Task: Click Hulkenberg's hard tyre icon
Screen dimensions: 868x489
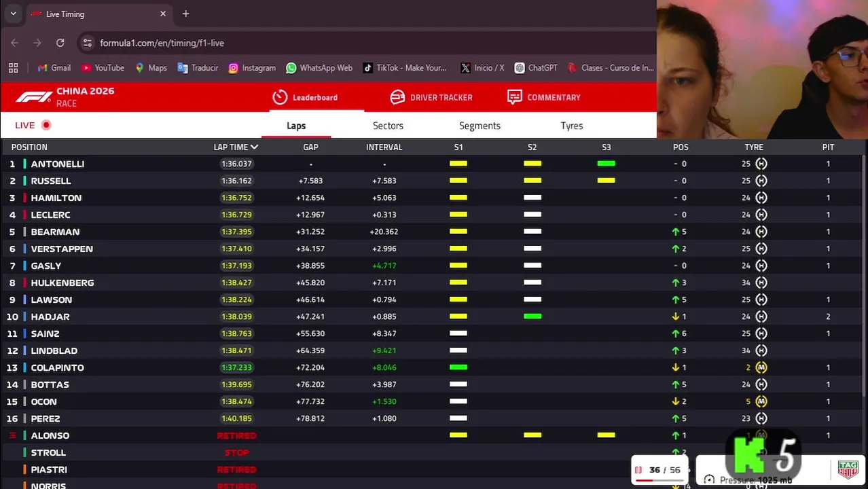Action: click(761, 283)
